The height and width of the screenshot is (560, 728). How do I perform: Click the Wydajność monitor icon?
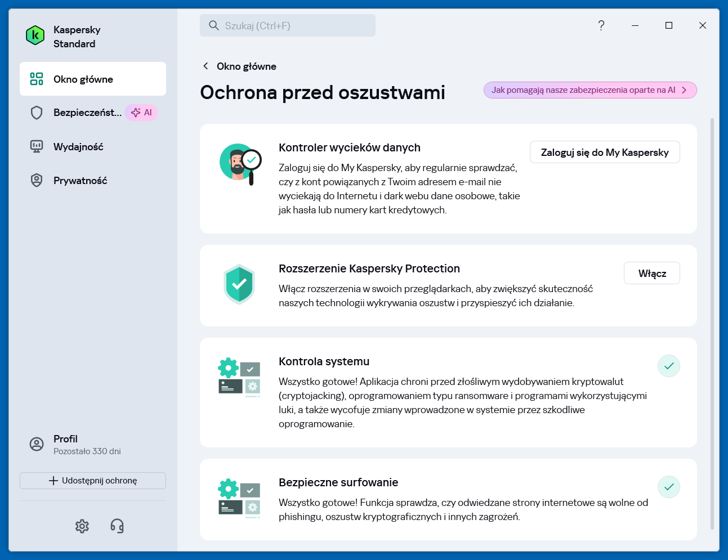[37, 146]
